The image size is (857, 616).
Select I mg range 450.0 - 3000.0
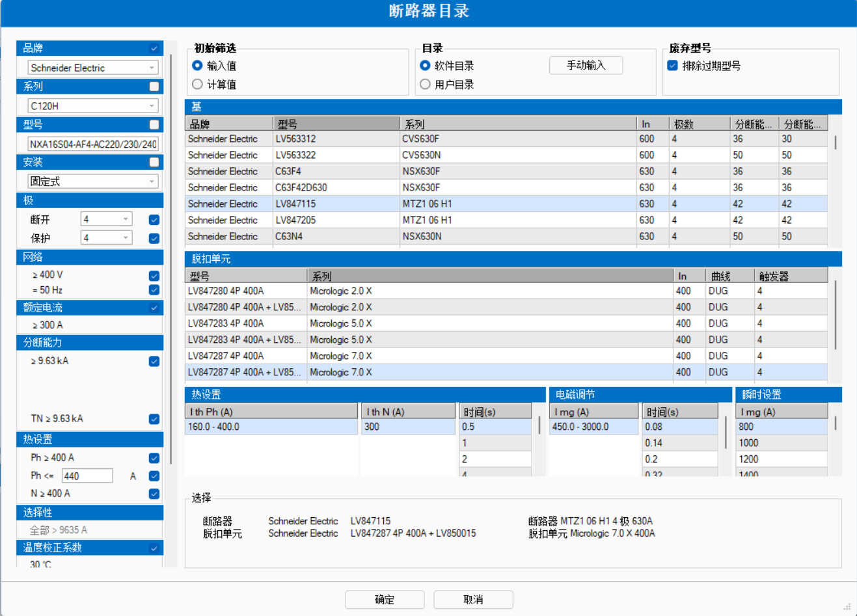point(594,427)
